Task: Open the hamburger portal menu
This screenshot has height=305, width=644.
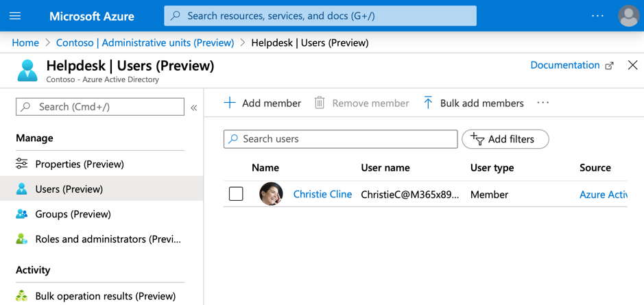Action: 15,16
